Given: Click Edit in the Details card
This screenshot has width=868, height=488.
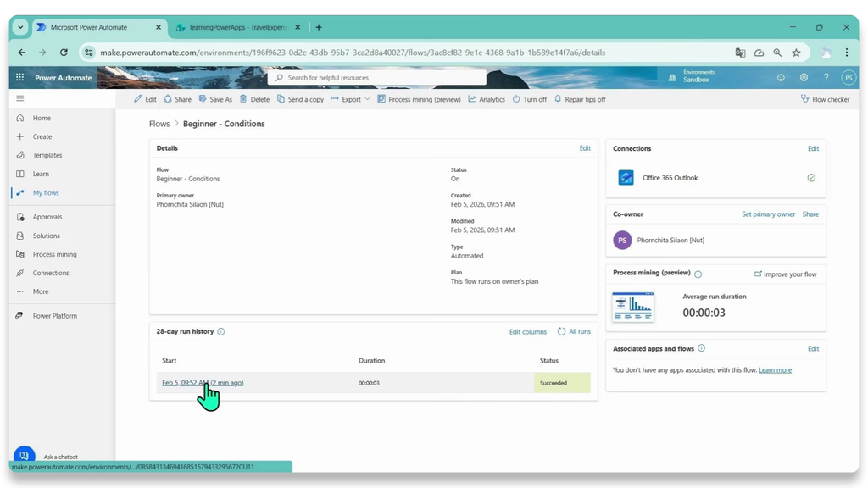Looking at the screenshot, I should click(x=585, y=148).
